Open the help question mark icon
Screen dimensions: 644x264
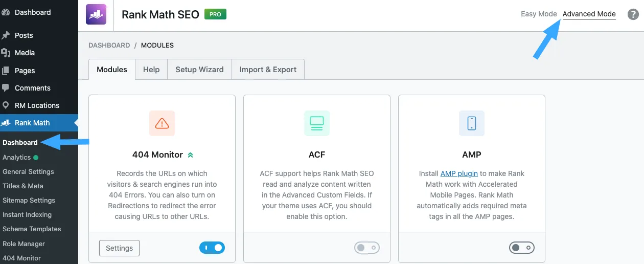(633, 14)
